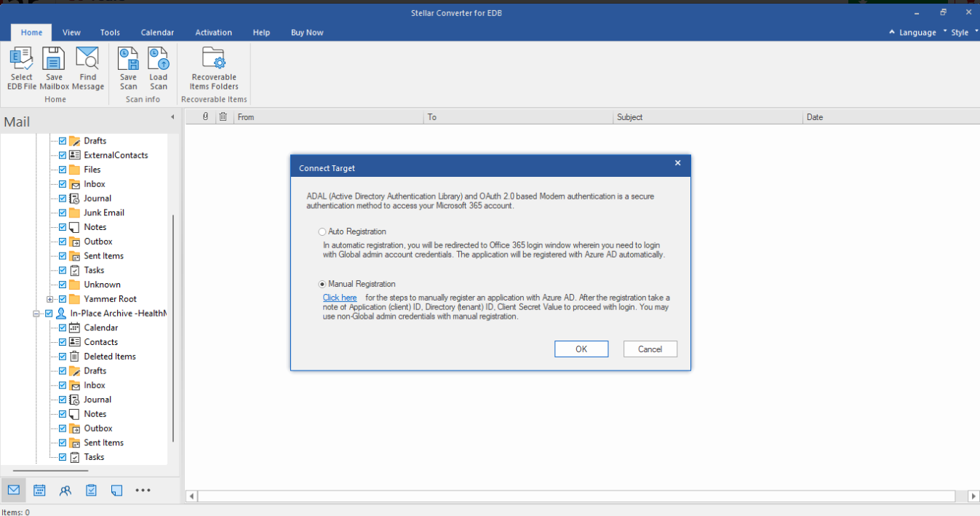Click the Select EDB File icon
The image size is (980, 516).
pyautogui.click(x=21, y=60)
